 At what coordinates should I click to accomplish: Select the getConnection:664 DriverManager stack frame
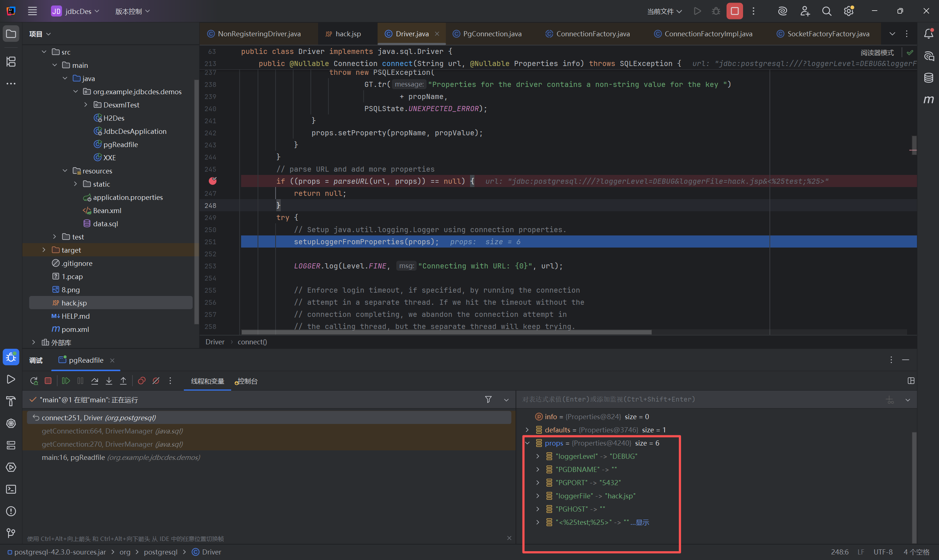112,431
